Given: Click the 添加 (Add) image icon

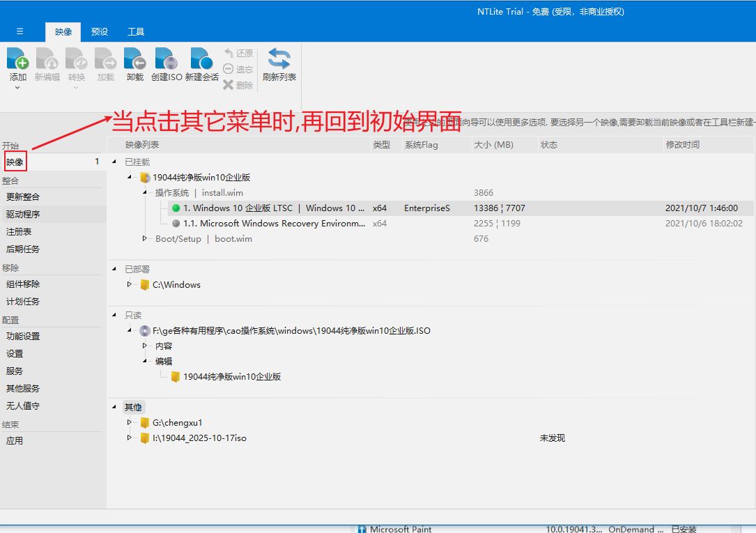Looking at the screenshot, I should coord(17,59).
